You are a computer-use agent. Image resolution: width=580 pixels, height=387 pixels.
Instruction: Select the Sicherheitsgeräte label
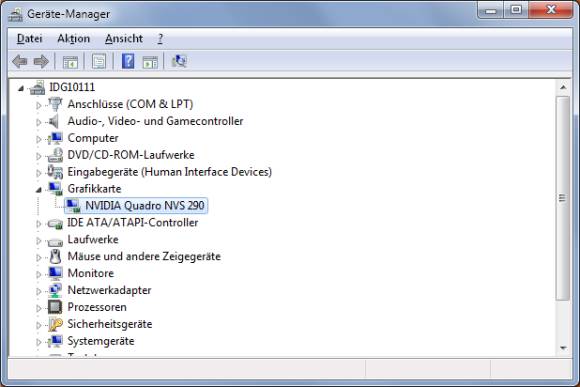tap(109, 324)
